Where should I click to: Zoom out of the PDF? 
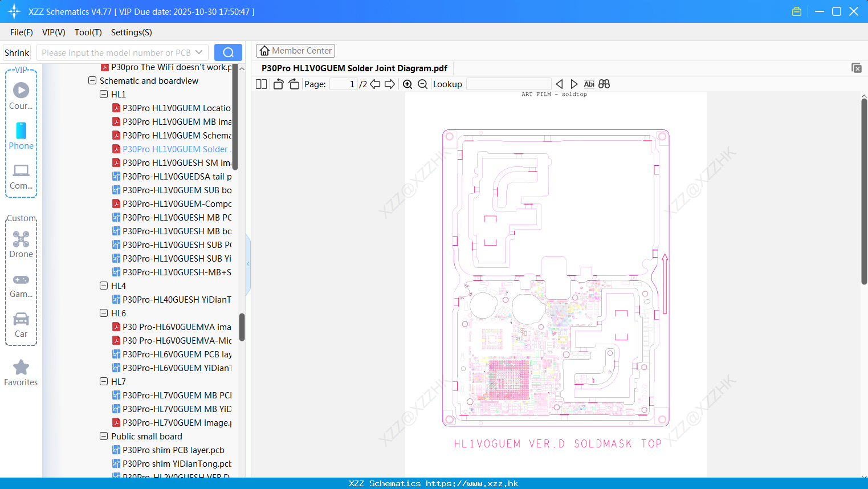coord(422,84)
